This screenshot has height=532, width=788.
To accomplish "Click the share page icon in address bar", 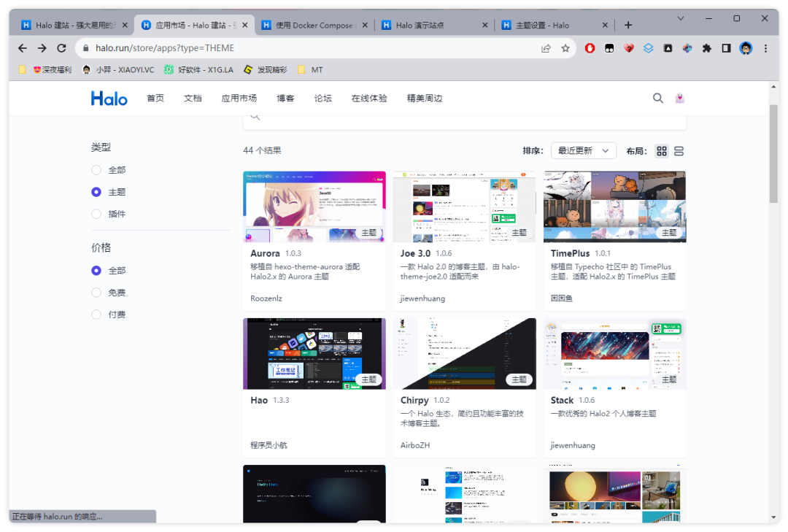I will click(546, 48).
